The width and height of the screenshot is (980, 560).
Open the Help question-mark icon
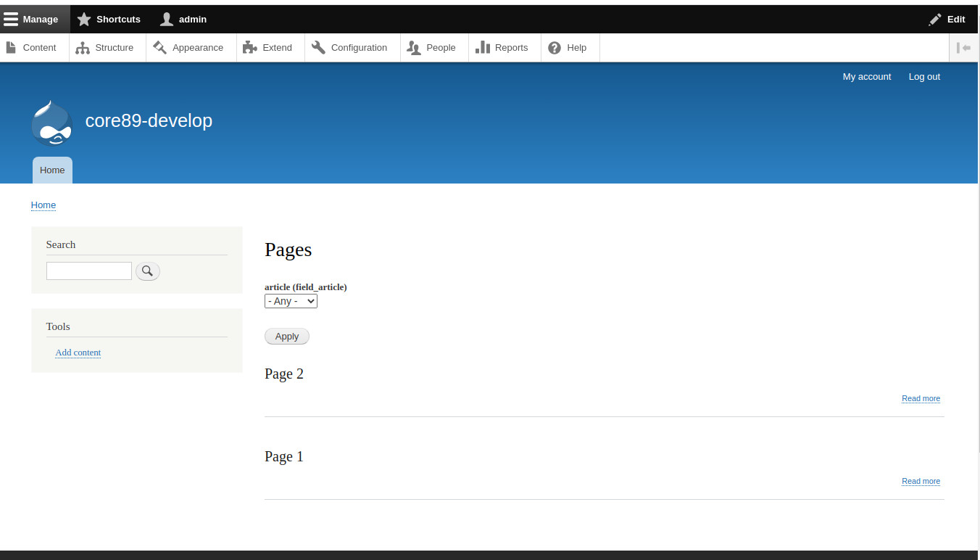555,47
